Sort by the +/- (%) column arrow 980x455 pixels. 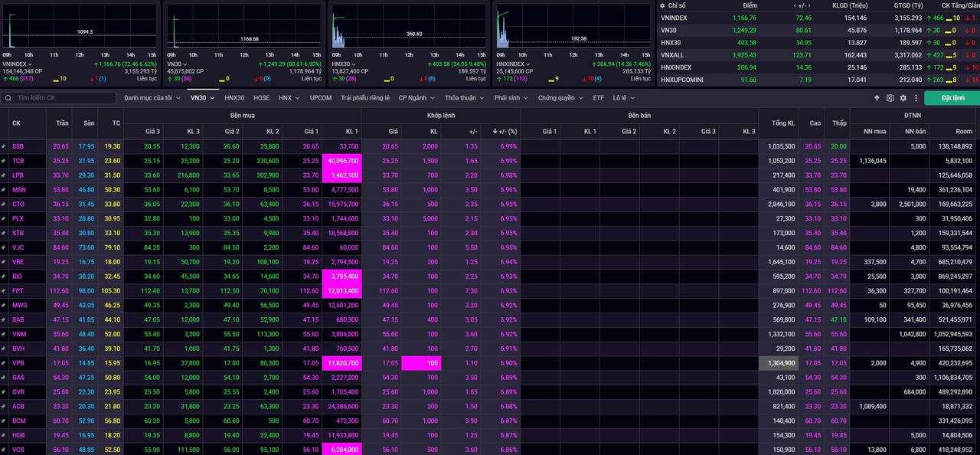tap(495, 132)
